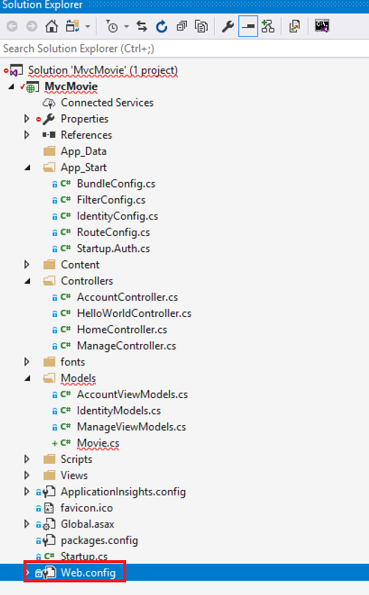Select the Views folder

[x=74, y=475]
